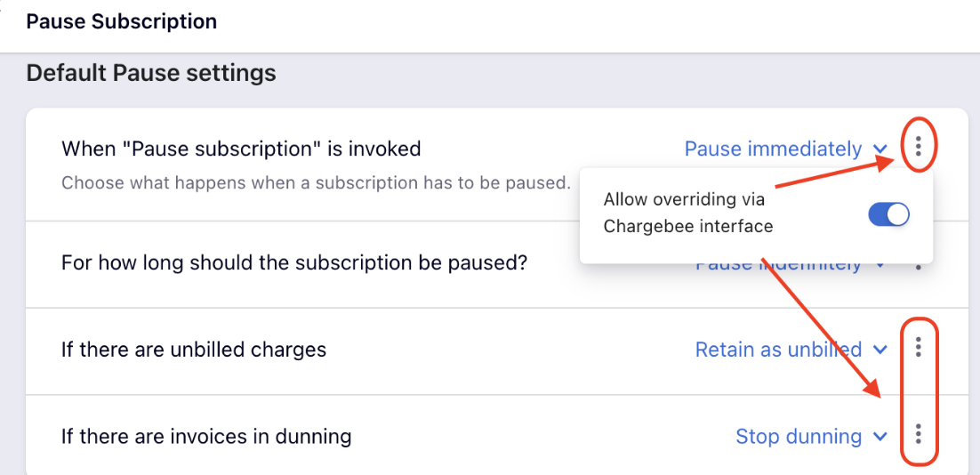Image resolution: width=980 pixels, height=475 pixels.
Task: Open three-dot menu for pause duration row
Action: click(x=918, y=267)
